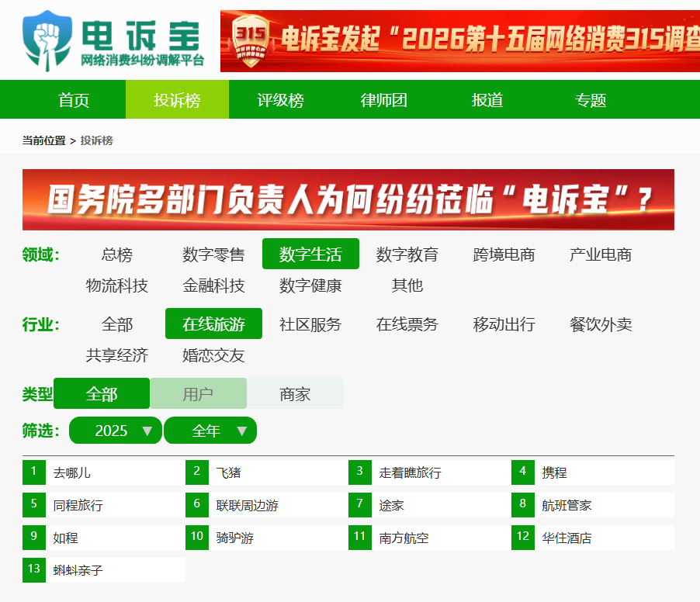This screenshot has width=700, height=602.
Task: Open the 去哪儿 ranking entry
Action: (72, 472)
